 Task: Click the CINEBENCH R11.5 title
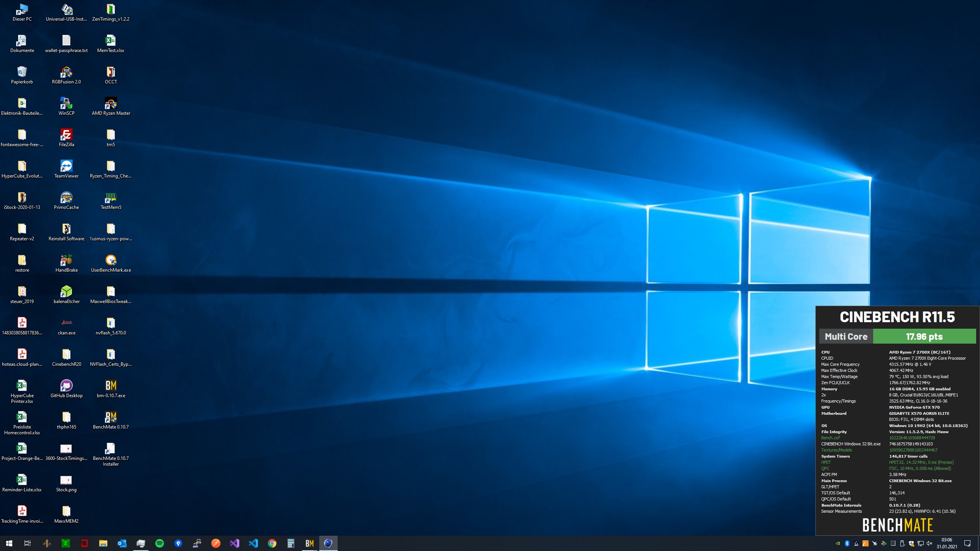click(897, 317)
